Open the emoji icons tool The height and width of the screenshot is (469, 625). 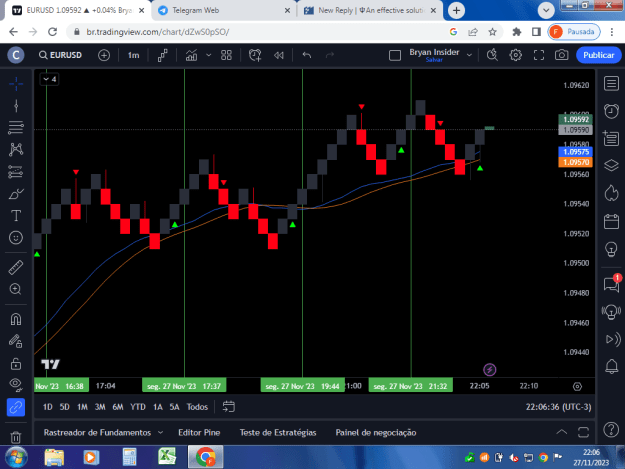point(16,238)
